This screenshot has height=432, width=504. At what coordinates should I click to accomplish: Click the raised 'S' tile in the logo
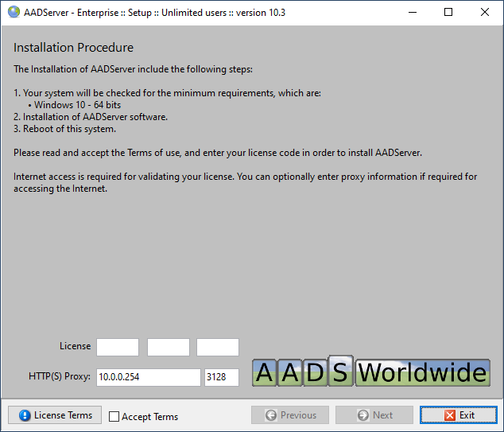(x=340, y=371)
